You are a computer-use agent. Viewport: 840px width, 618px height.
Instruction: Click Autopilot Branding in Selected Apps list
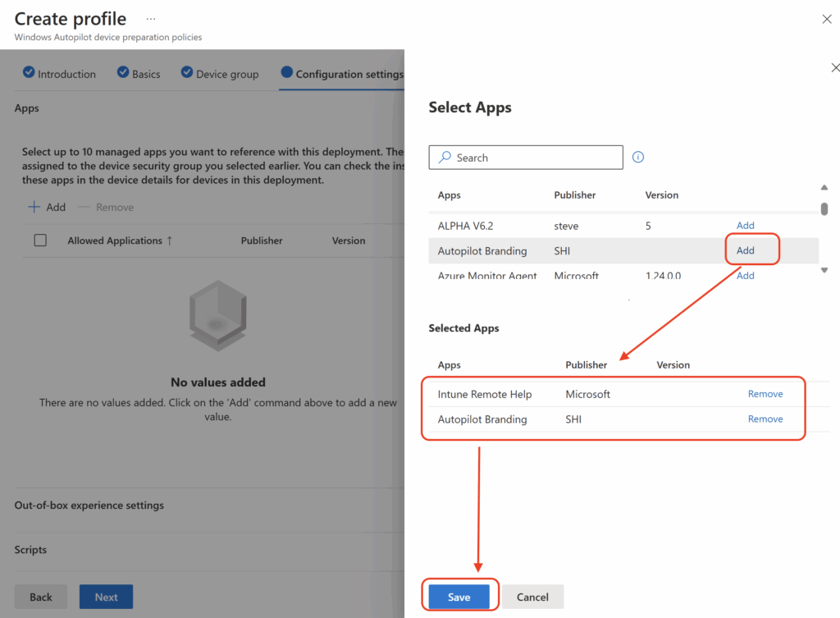482,419
